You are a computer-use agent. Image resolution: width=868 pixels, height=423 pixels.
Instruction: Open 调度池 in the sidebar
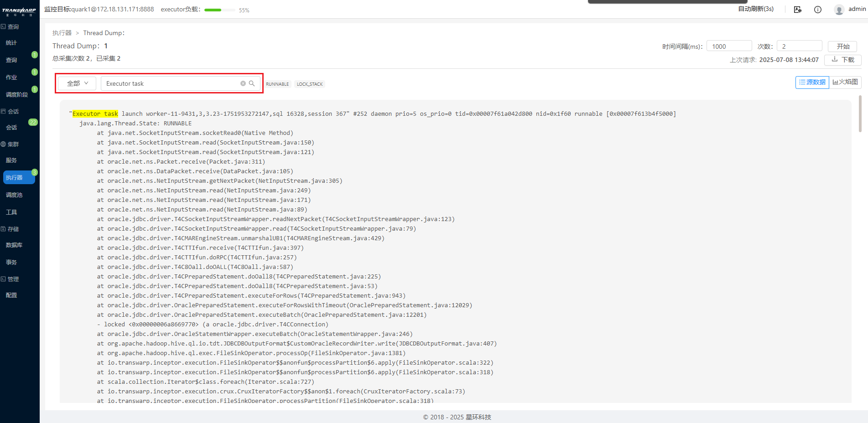[x=14, y=195]
